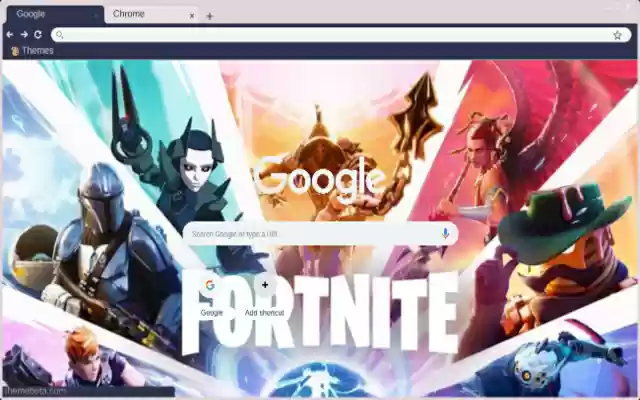Switch to the Chrome tab
Screen dimensions: 640x400
[x=151, y=14]
